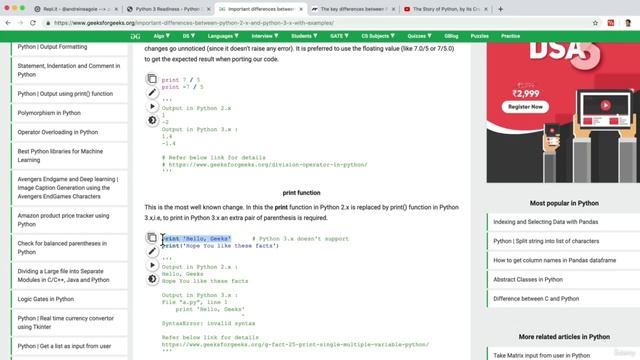Image resolution: width=640 pixels, height=360 pixels.
Task: Toggle dark theme on the division snippet
Action: (x=152, y=120)
